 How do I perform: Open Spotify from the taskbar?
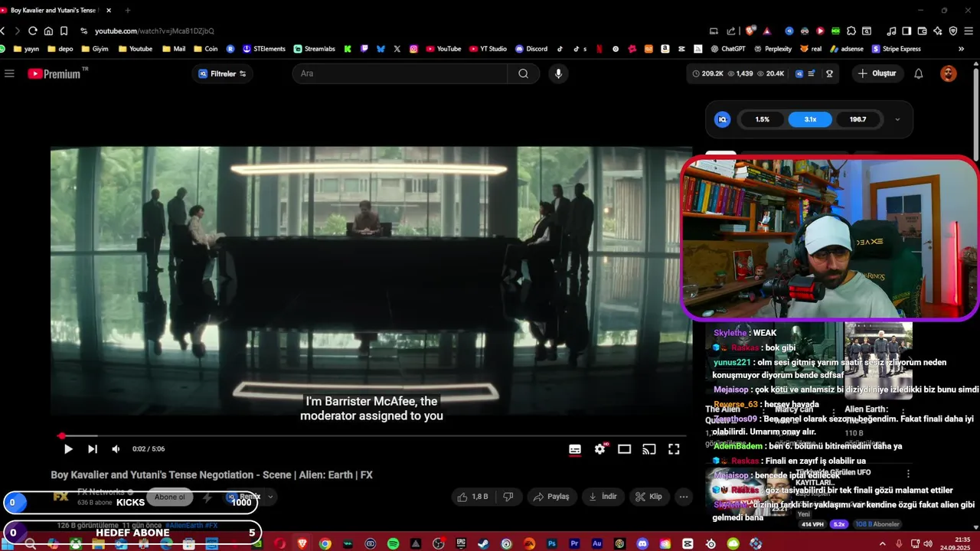(393, 543)
